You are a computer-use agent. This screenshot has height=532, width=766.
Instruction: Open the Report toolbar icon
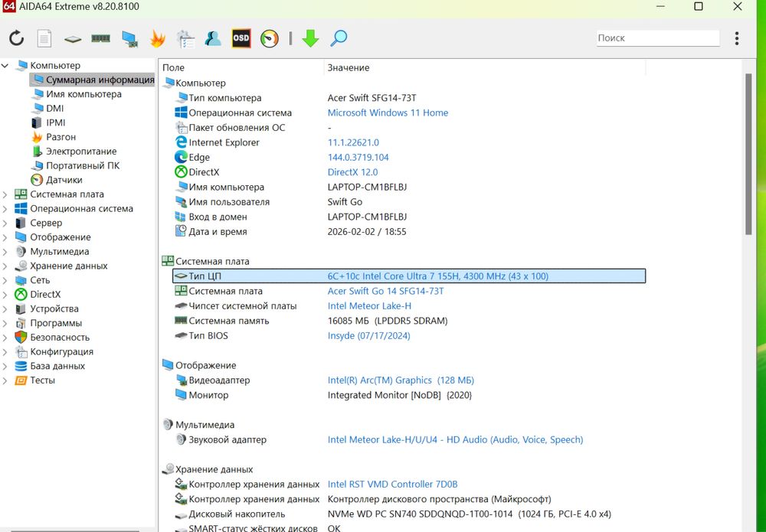(x=44, y=38)
